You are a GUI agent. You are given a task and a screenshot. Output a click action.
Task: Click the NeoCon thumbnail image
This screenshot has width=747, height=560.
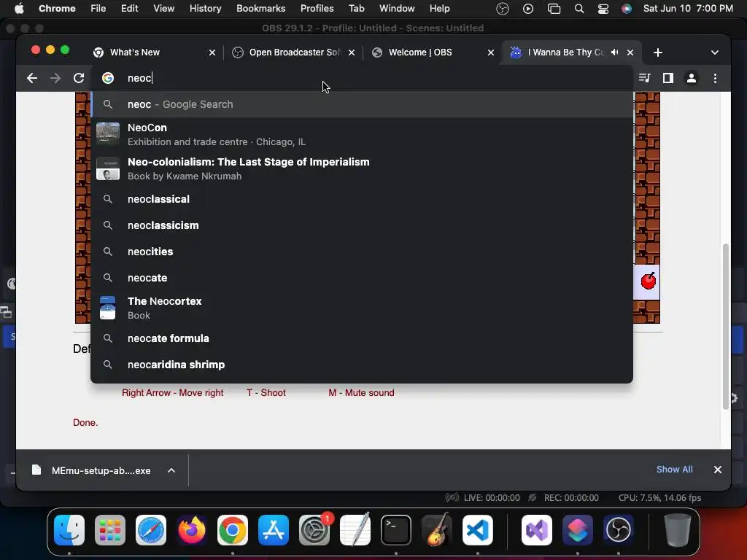click(x=108, y=134)
